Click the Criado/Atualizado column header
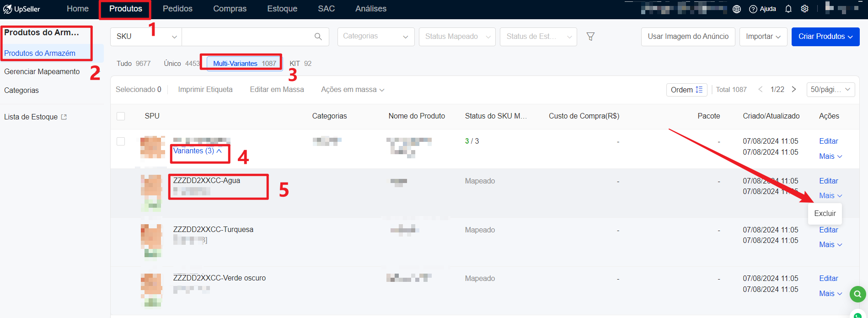This screenshot has height=318, width=868. 771,116
